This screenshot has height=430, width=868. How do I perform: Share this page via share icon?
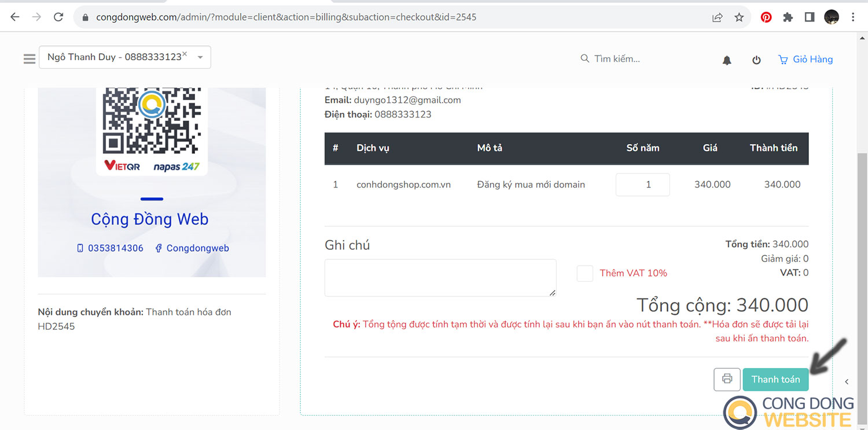coord(718,17)
